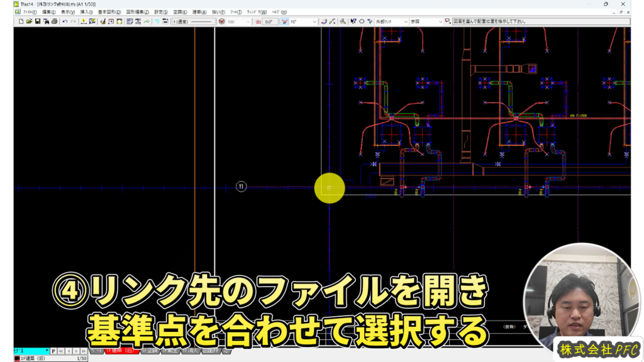The image size is (644, 362).
Task: Toggle the red circle scale icon
Action: point(221,21)
